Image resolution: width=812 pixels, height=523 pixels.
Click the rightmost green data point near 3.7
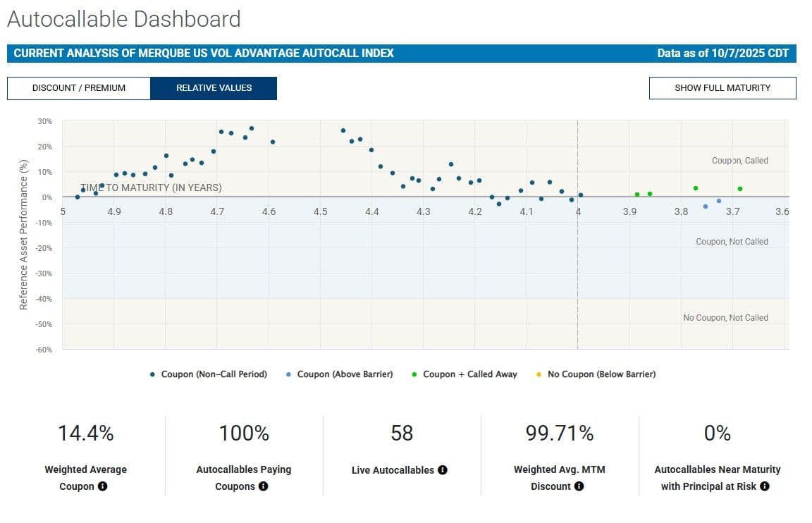click(x=740, y=189)
